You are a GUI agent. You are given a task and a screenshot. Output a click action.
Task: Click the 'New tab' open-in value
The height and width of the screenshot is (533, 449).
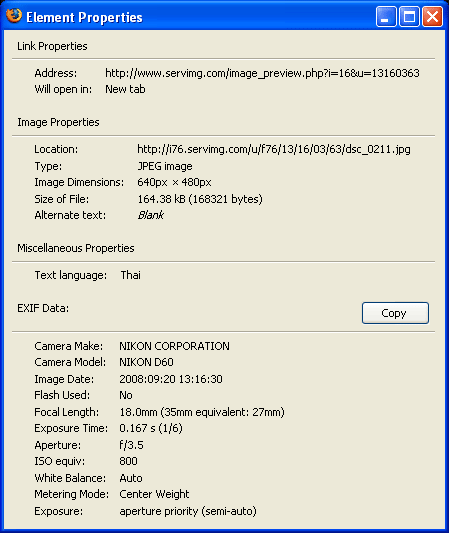click(125, 89)
